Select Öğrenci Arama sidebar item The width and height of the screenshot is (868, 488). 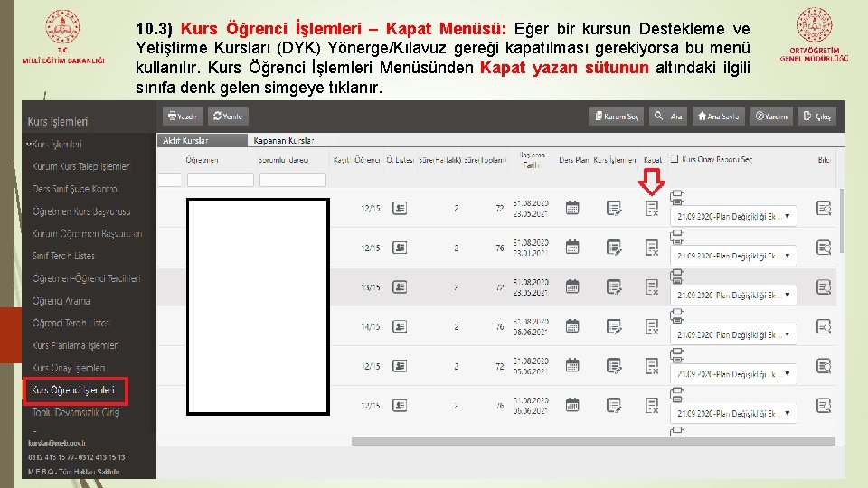(61, 301)
